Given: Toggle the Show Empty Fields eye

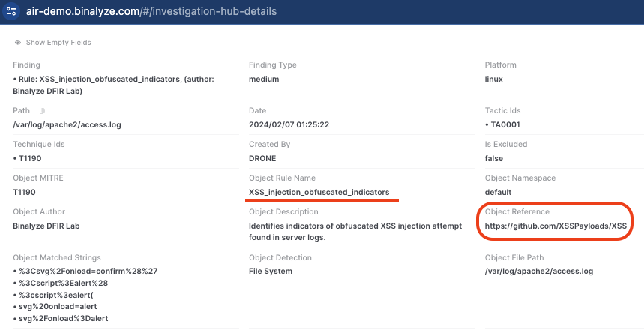Looking at the screenshot, I should (x=17, y=43).
